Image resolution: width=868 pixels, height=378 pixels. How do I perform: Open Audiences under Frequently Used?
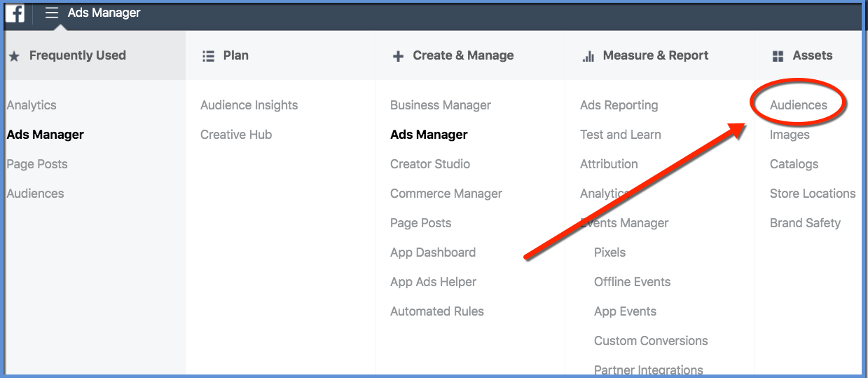35,194
